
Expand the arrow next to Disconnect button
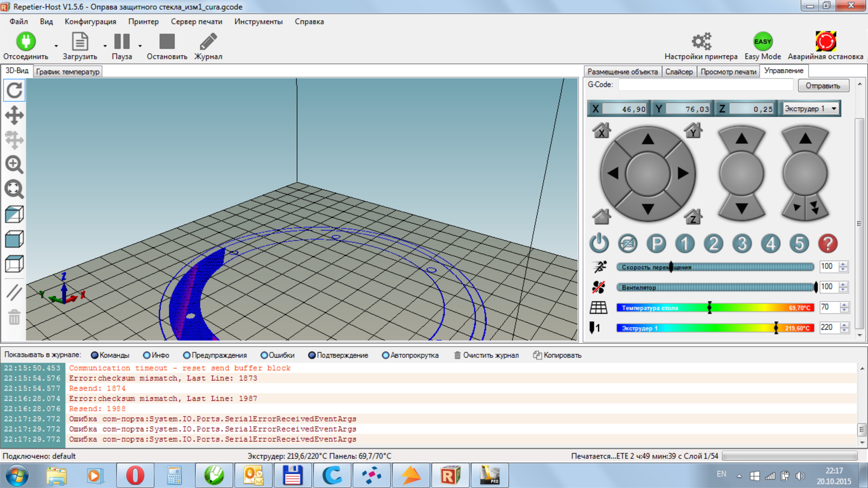56,46
